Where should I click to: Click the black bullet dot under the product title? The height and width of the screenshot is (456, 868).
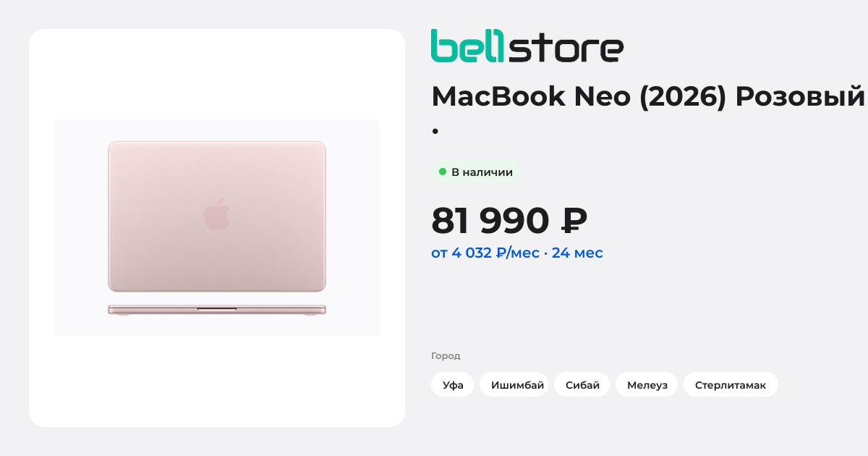(435, 131)
